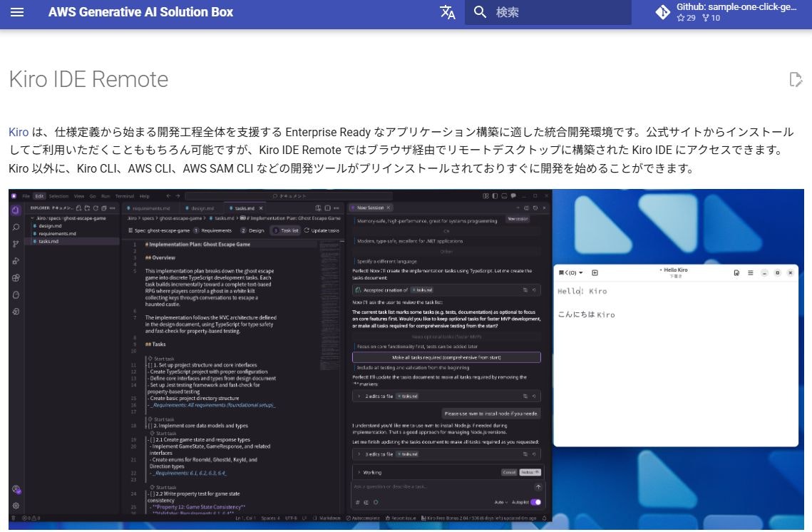Open the 開く(O) dropdown in Hello Kiro editor
Image resolution: width=812 pixels, height=532 pixels.
click(x=570, y=272)
